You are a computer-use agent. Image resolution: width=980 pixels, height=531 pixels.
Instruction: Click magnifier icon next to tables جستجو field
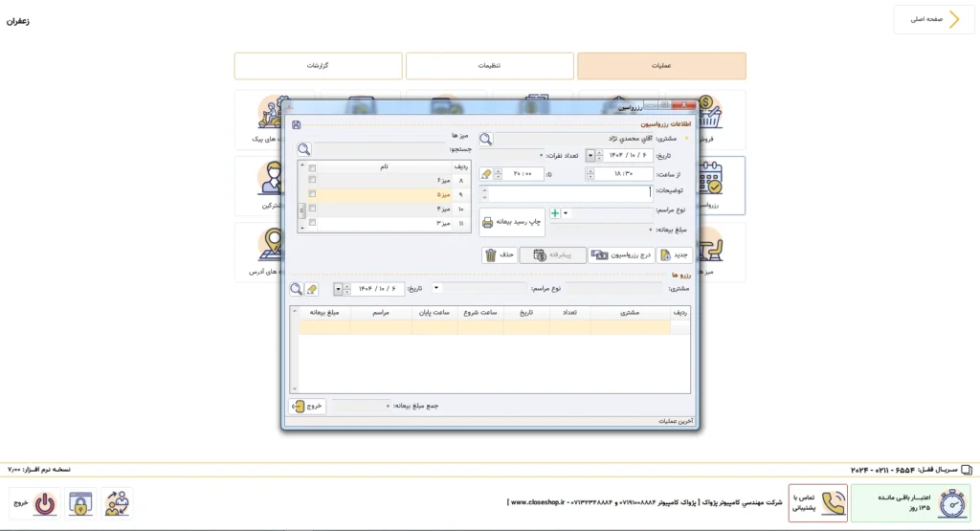(x=303, y=149)
